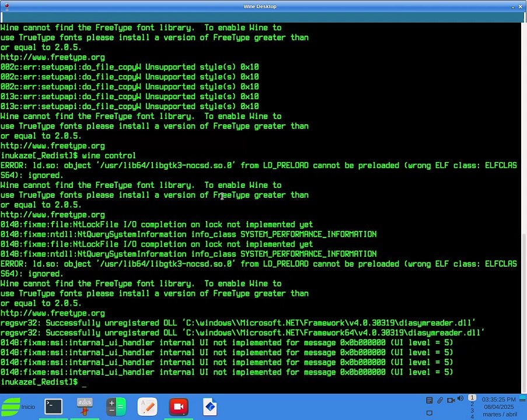Minimize the Wine Desktop window
This screenshot has width=527, height=420.
[513, 7]
